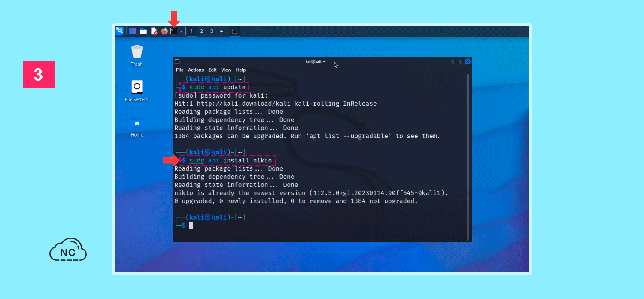Viewport: 644px width, 299px height.
Task: Select the File System desktop icon
Action: (137, 91)
